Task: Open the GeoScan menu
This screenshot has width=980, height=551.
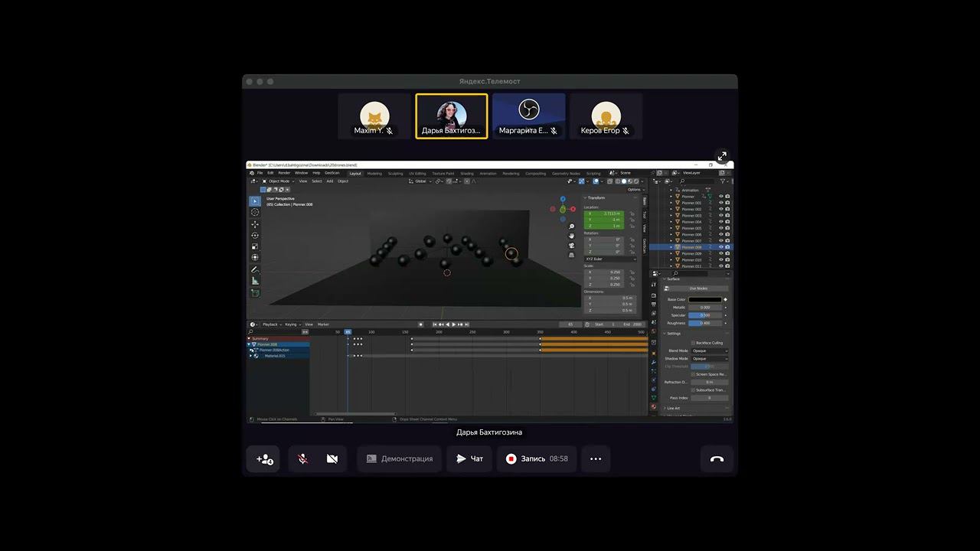Action: [332, 173]
